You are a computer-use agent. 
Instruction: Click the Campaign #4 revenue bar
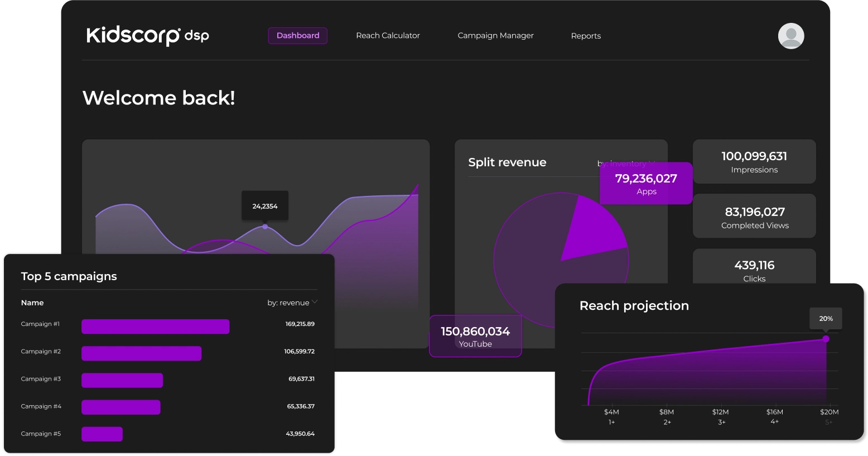121,407
